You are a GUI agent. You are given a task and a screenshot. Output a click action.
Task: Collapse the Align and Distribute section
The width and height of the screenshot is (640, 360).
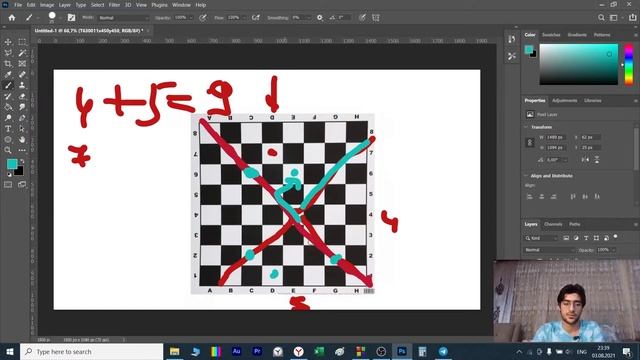(526, 176)
